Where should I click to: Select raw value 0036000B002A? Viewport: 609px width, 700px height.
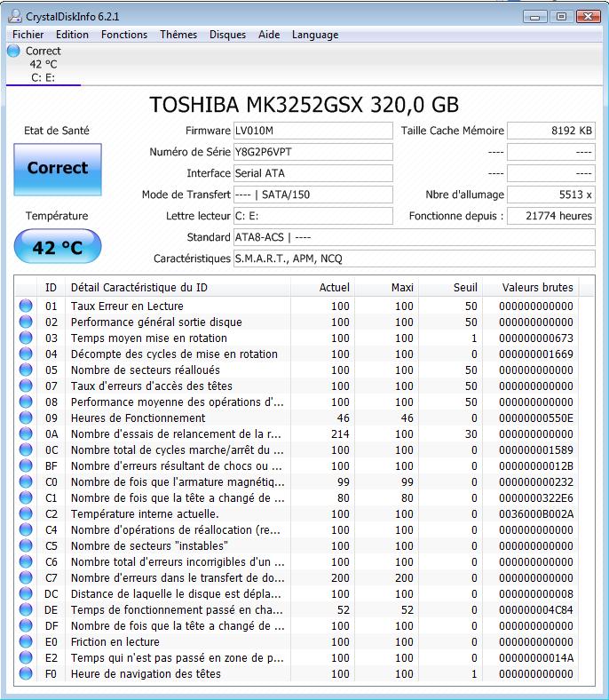click(x=536, y=514)
